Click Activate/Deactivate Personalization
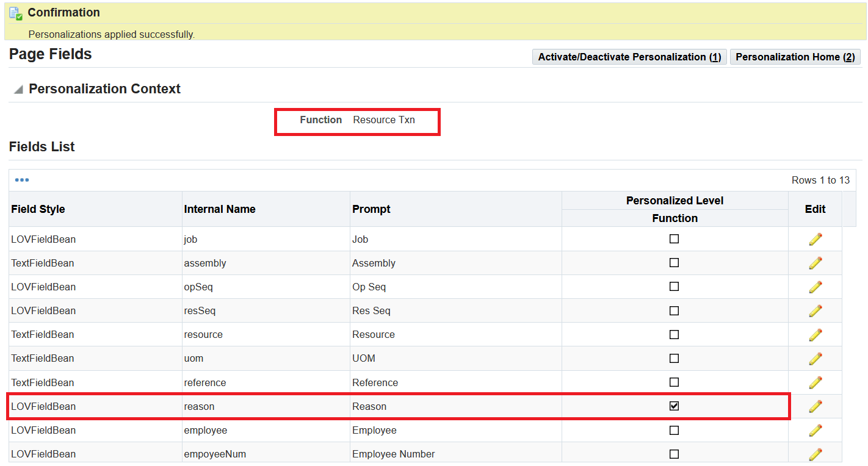Screen dimensions: 868x466 (x=629, y=57)
